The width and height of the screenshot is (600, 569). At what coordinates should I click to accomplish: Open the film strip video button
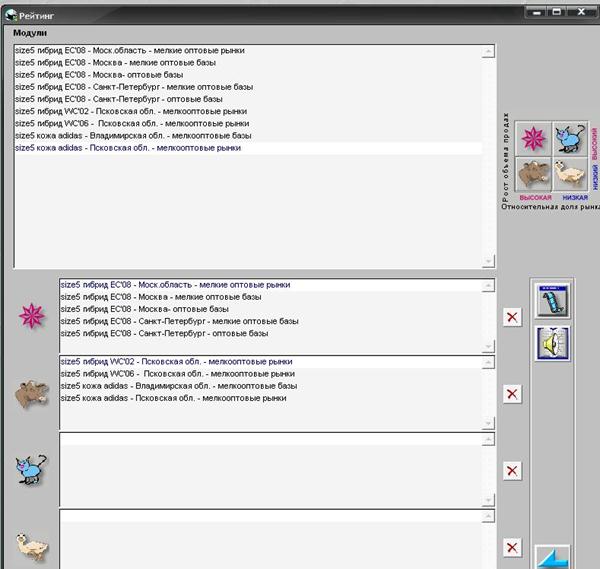[553, 301]
